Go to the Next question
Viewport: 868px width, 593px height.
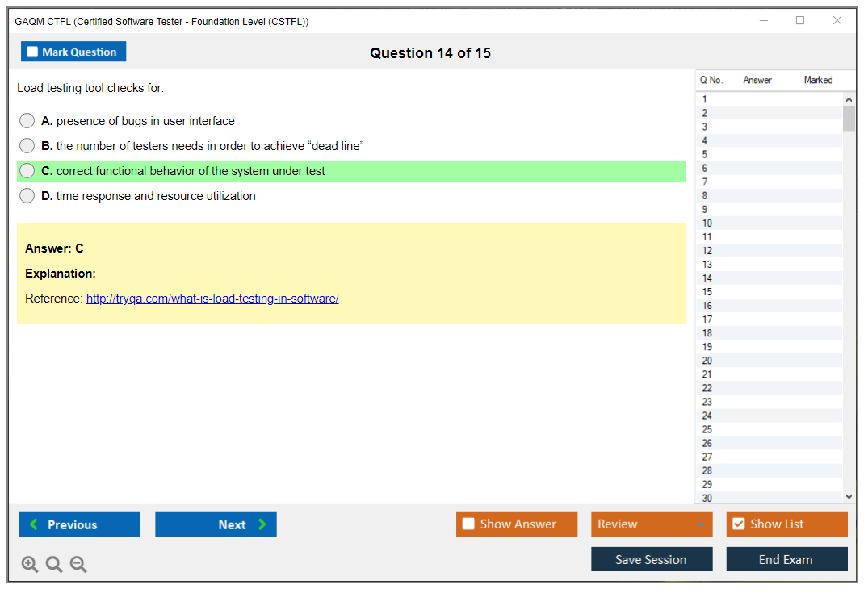coord(216,524)
